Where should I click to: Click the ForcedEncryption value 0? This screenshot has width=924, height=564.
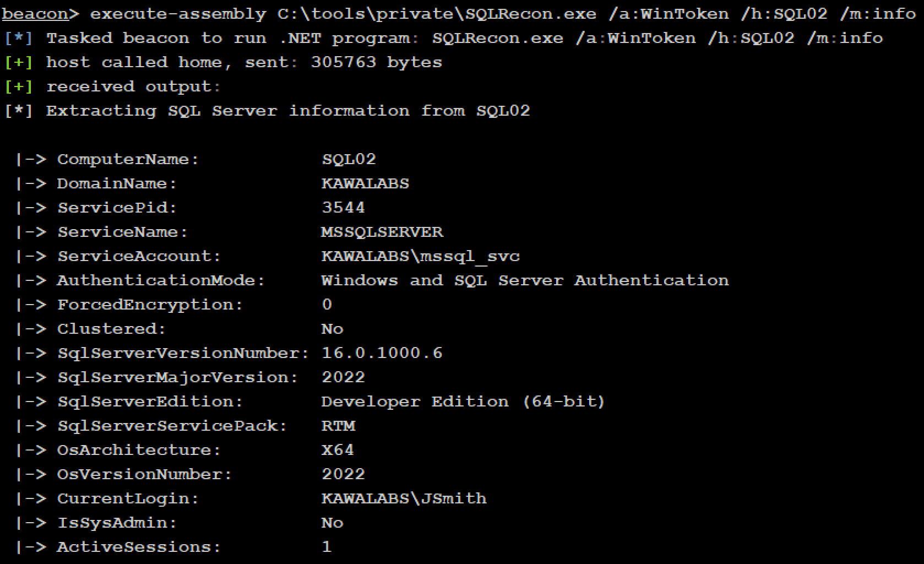[x=327, y=305]
